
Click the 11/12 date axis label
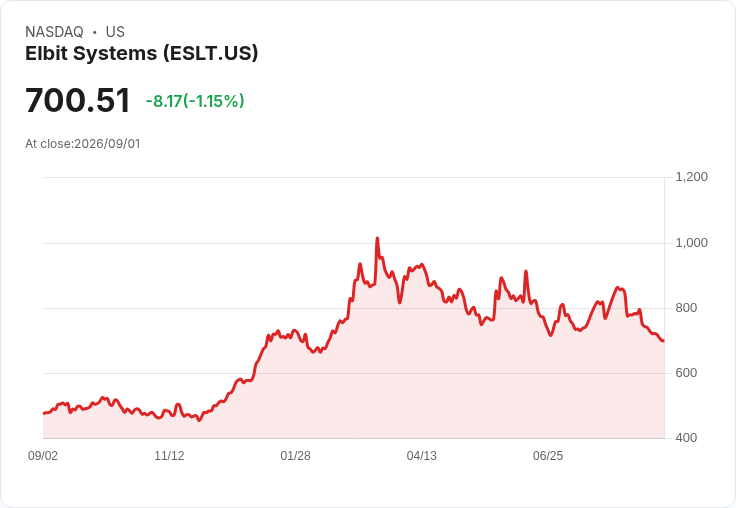click(169, 456)
